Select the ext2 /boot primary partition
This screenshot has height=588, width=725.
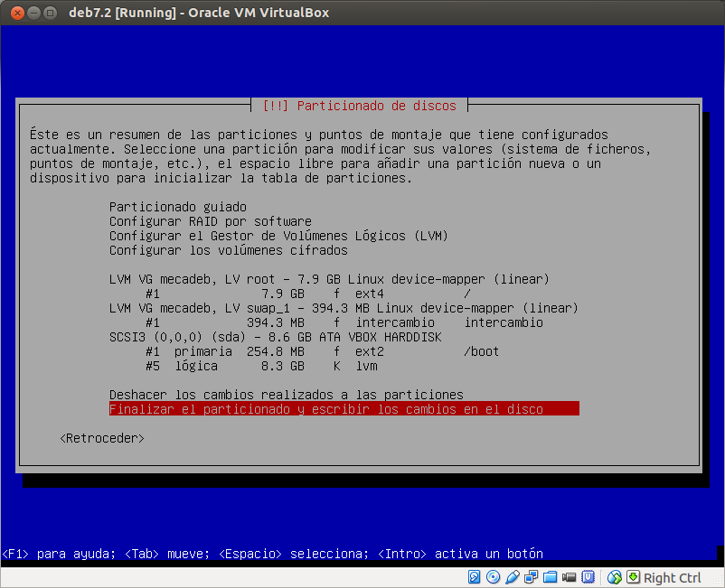pos(271,351)
